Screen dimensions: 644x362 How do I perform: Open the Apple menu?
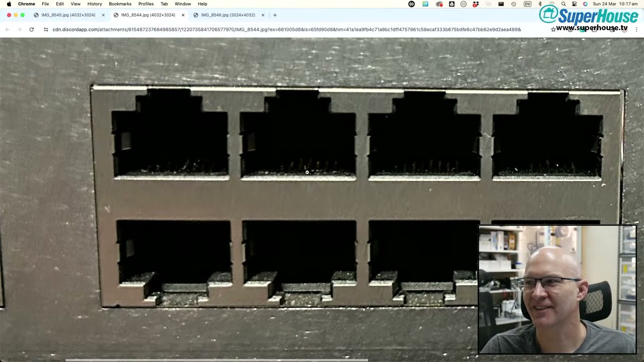click(9, 4)
